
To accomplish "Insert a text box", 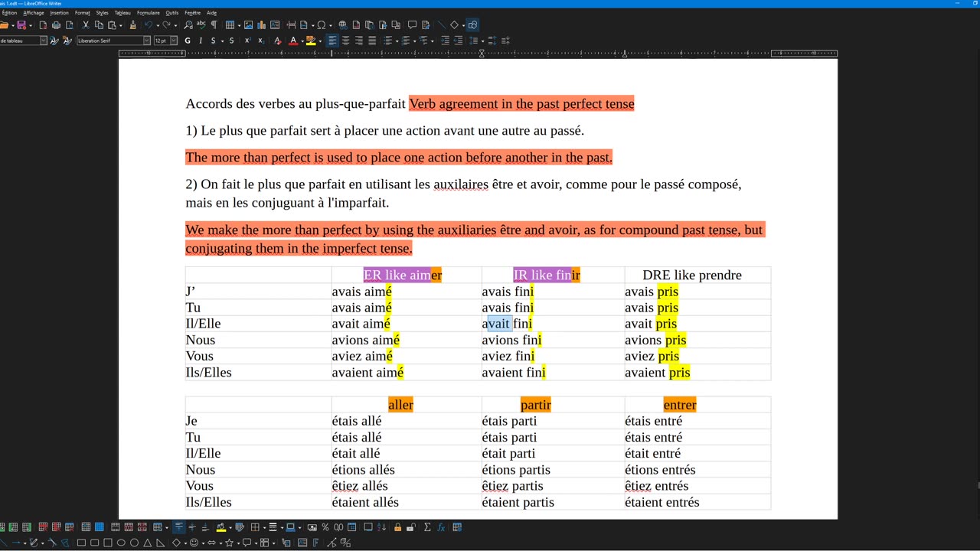I will tap(275, 25).
